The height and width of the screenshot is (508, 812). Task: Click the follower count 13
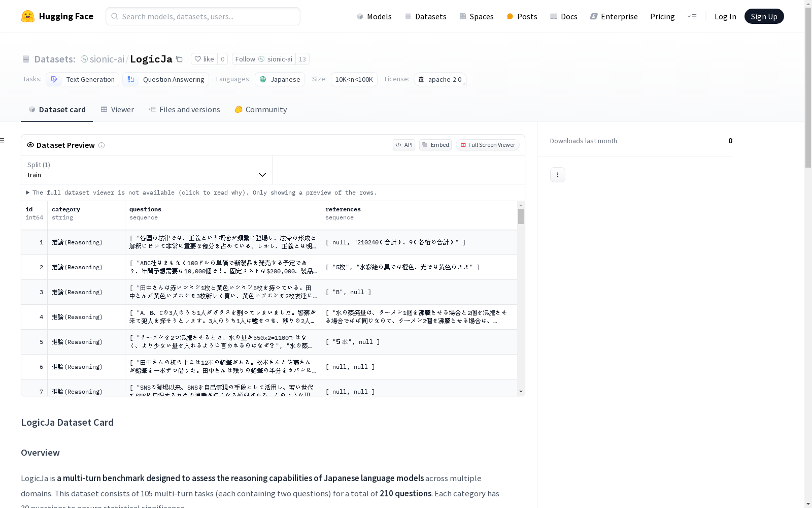coord(302,59)
